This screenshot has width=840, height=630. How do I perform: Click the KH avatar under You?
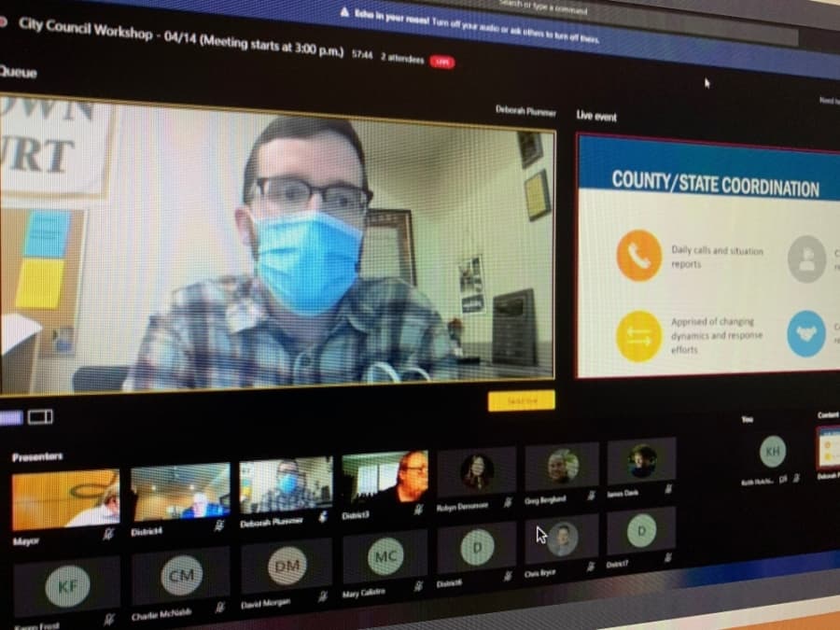[773, 451]
